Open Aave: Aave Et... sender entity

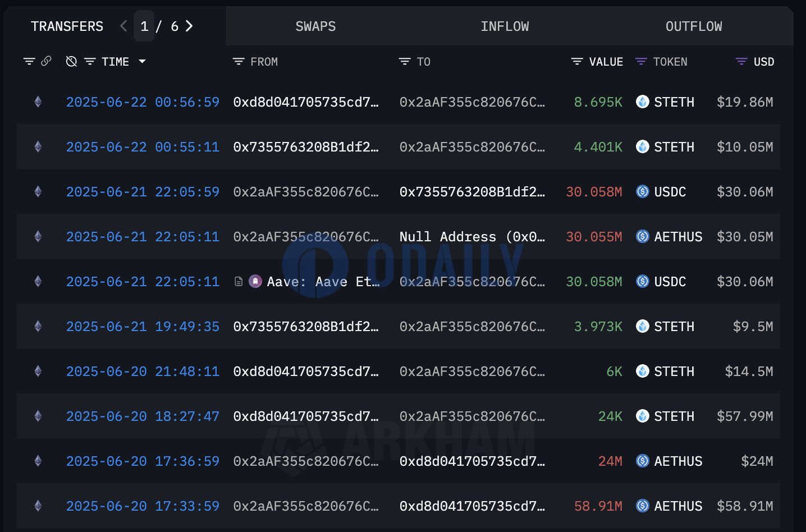click(323, 282)
